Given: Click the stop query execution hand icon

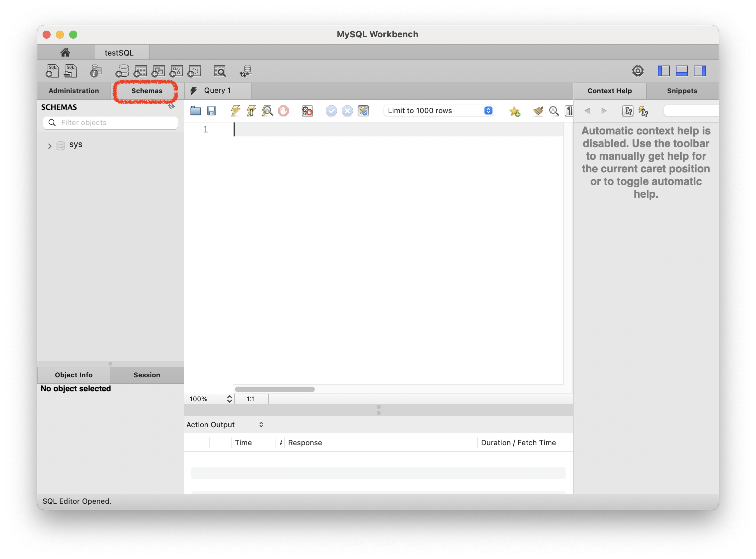Looking at the screenshot, I should (x=283, y=111).
